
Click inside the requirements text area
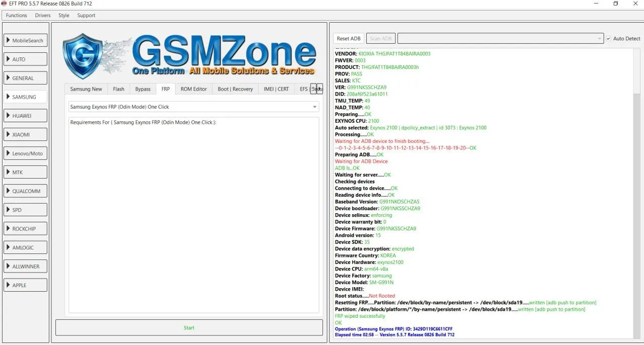(194, 215)
